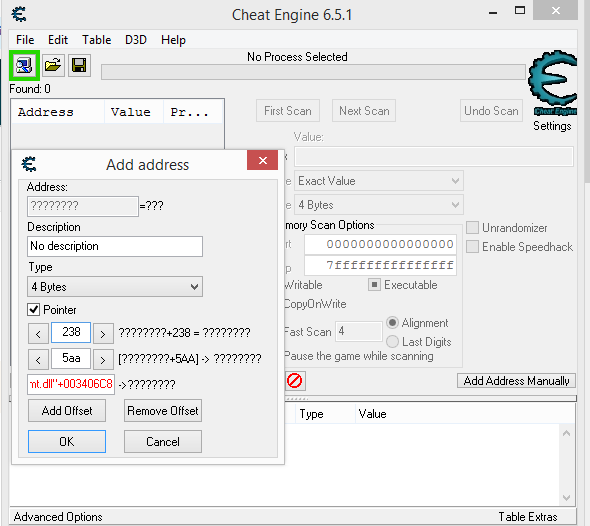Click the start address 0000000000000000 field

pos(380,245)
